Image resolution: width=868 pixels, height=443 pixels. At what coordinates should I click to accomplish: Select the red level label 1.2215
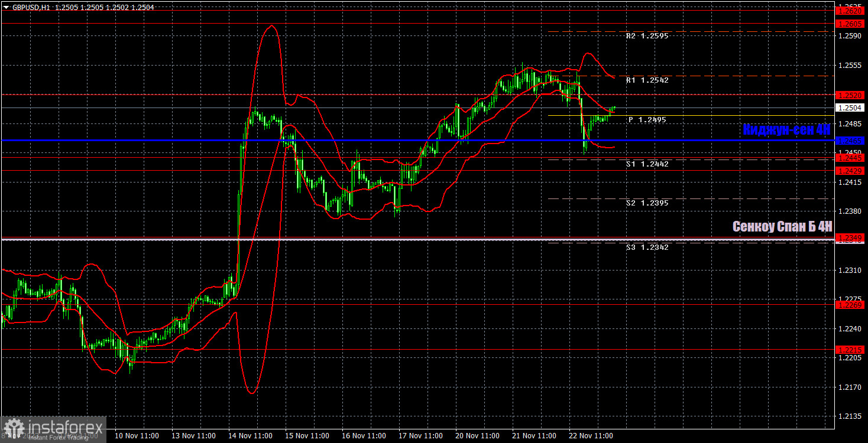click(850, 350)
